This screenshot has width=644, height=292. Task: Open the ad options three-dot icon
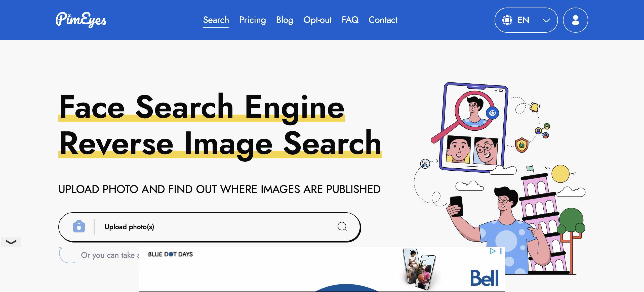tap(501, 251)
